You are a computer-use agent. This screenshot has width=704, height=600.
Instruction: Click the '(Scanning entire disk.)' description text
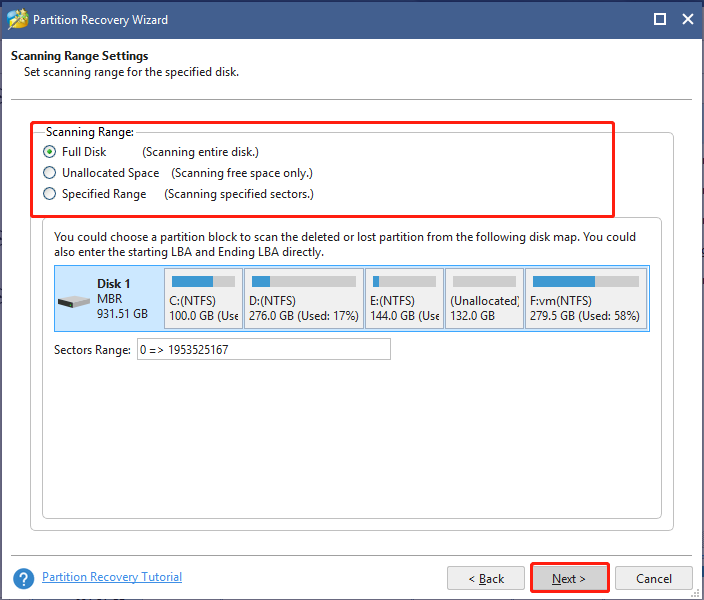coord(200,152)
